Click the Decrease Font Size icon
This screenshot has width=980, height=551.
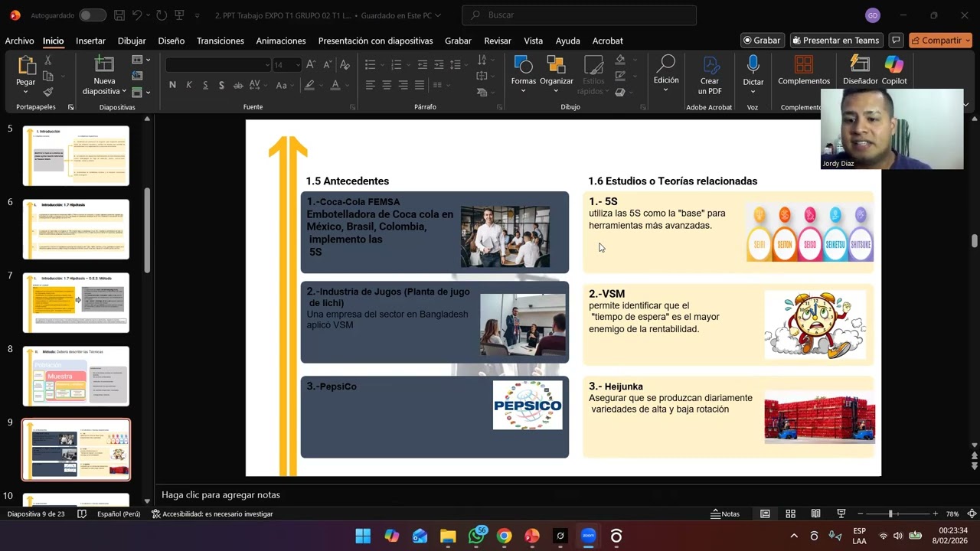(x=326, y=65)
